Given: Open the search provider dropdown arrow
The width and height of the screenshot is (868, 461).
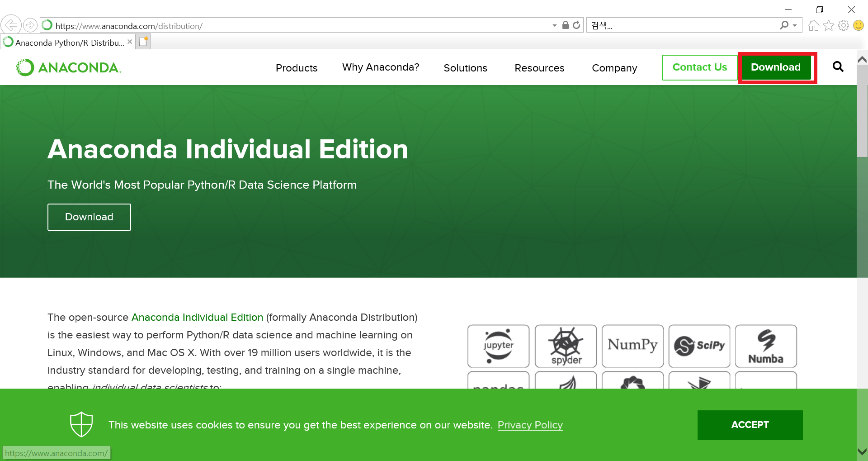Looking at the screenshot, I should click(794, 25).
